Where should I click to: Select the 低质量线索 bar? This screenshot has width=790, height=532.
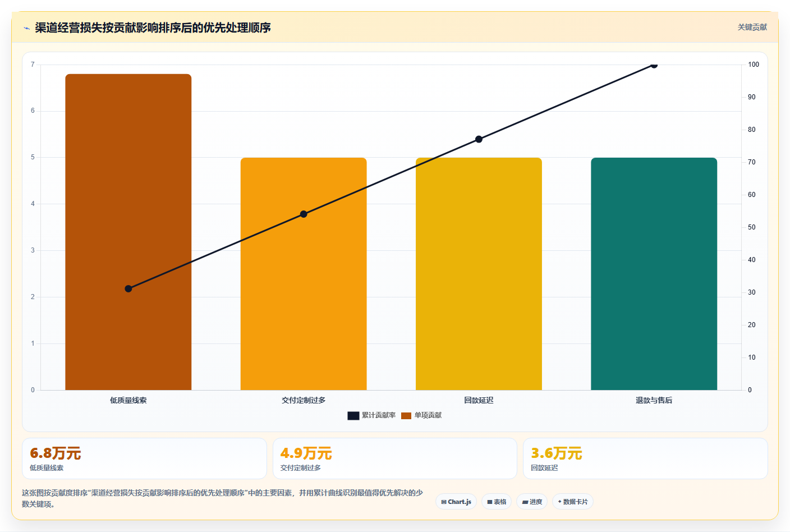[128, 232]
